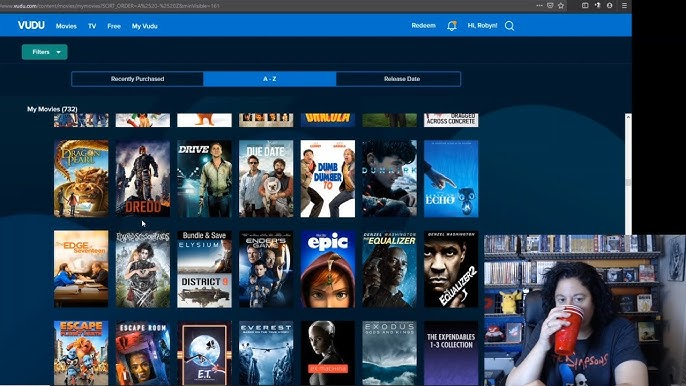Viewport: 686px width, 386px height.
Task: Open the sidebar panel icon in browser toolbar
Action: [x=585, y=6]
